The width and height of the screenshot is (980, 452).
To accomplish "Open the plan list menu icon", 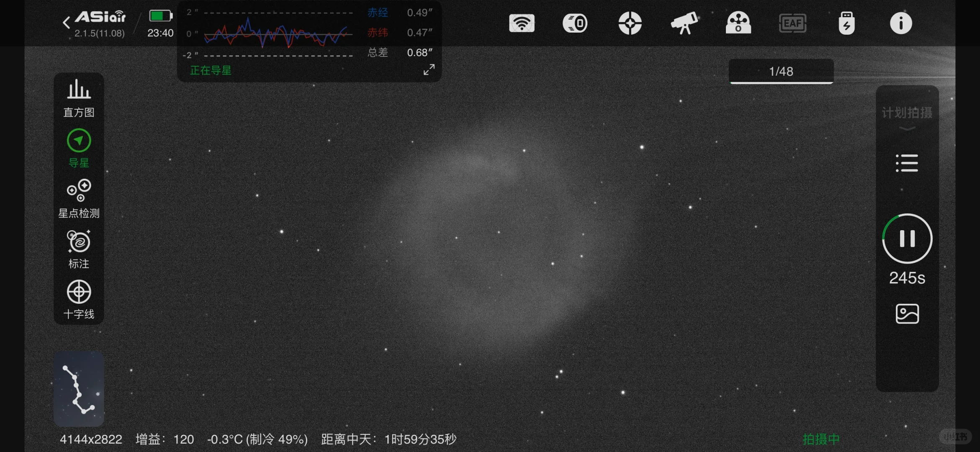I will coord(907,163).
